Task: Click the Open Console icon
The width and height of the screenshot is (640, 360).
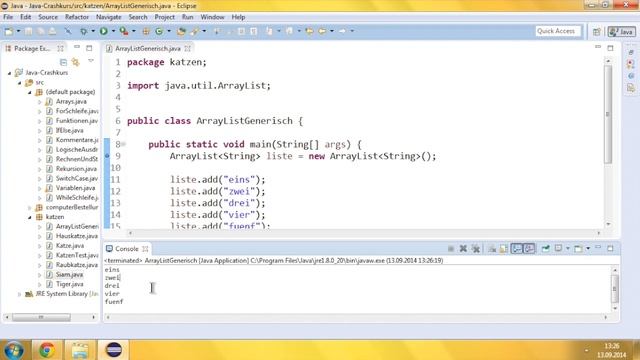Action: coord(578,249)
